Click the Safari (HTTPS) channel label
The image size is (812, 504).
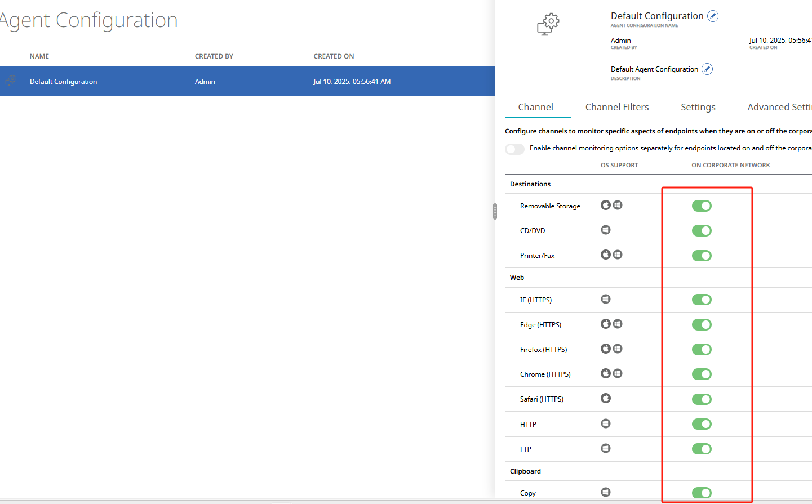coord(542,399)
